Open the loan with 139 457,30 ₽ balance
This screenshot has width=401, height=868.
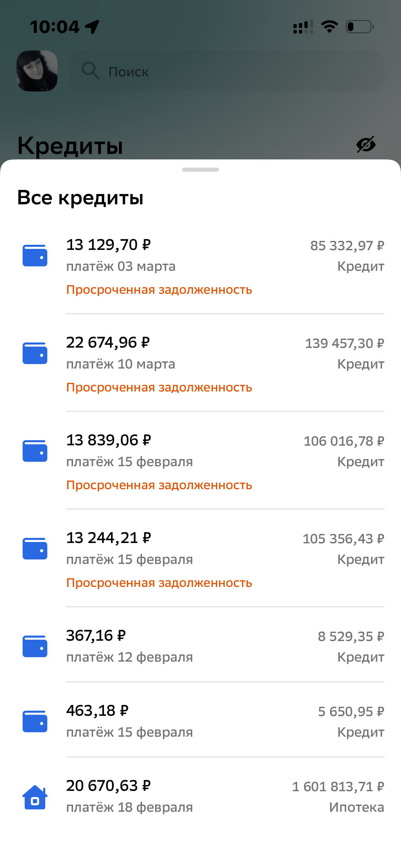(x=344, y=343)
